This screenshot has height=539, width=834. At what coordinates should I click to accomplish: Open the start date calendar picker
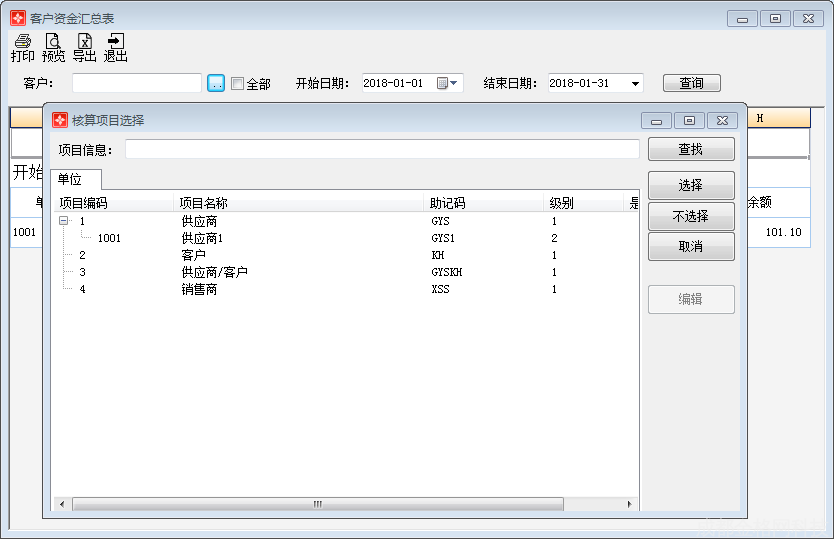[x=443, y=84]
